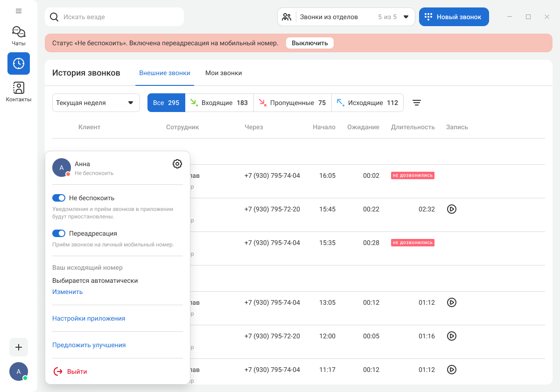Click Изменить outgoing number link
The image size is (560, 392).
67,292
